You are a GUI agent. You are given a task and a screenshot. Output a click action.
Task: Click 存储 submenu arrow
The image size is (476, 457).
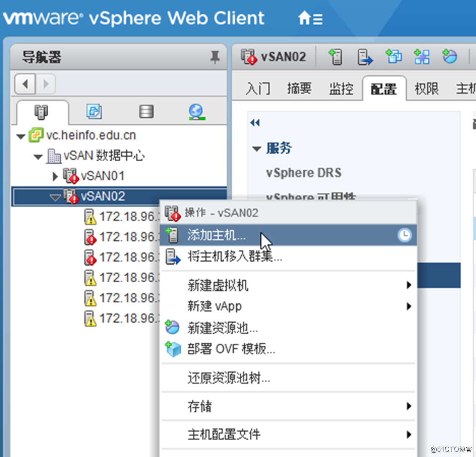pos(409,406)
